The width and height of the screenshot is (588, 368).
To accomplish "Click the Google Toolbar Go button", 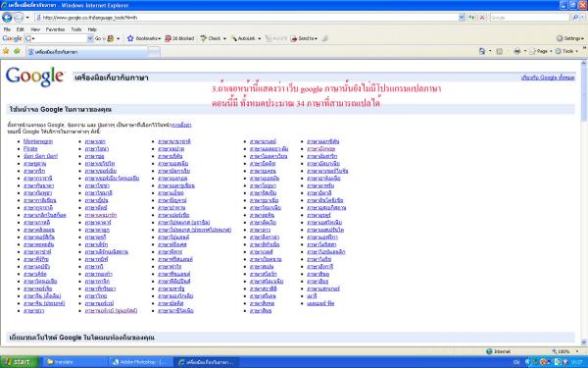I will [98, 38].
